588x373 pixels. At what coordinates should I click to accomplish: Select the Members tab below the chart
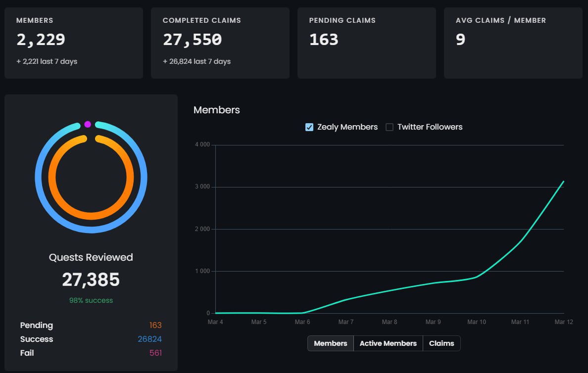(330, 343)
